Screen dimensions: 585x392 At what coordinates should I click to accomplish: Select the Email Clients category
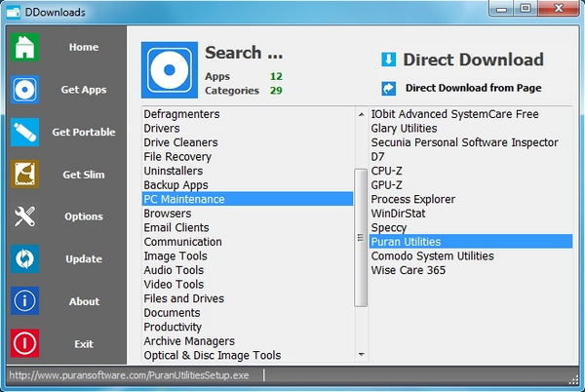tap(248, 227)
